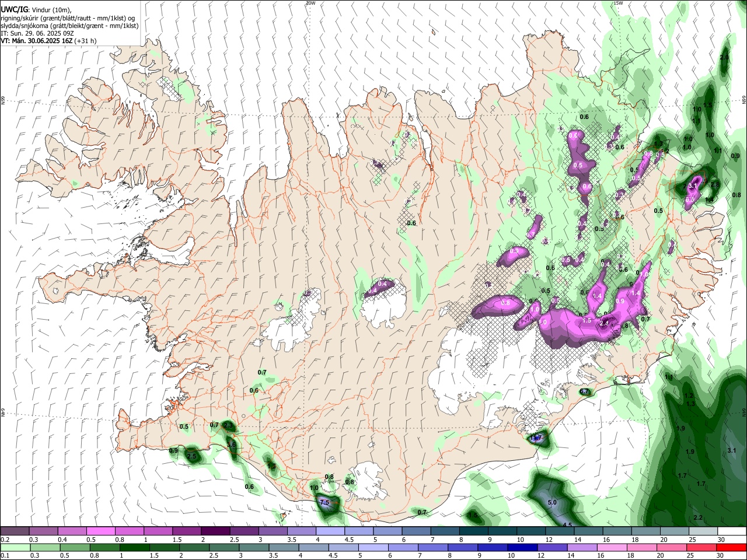Click the '2.2' rain value at the bottom right

tap(697, 517)
